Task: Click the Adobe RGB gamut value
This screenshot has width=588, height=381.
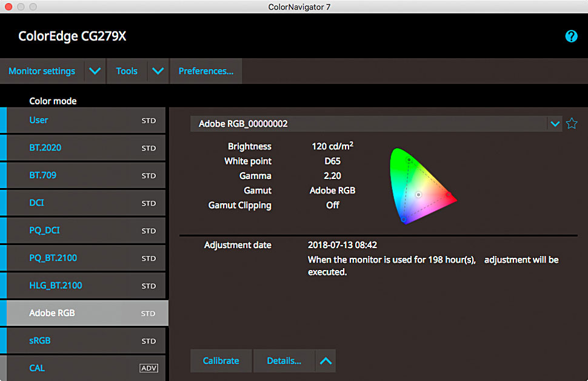Action: pos(333,190)
